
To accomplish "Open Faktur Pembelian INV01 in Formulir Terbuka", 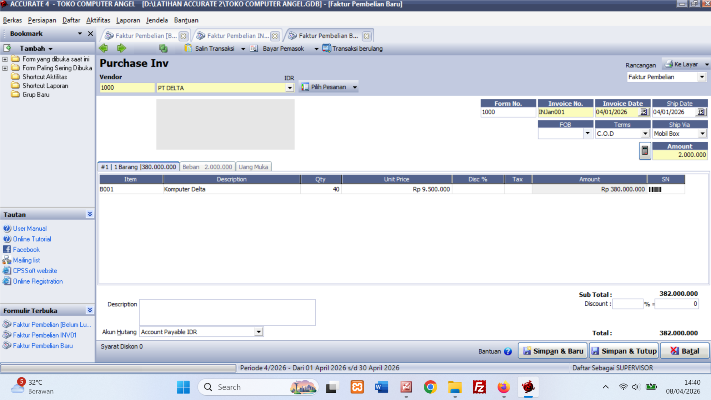I will point(44,335).
